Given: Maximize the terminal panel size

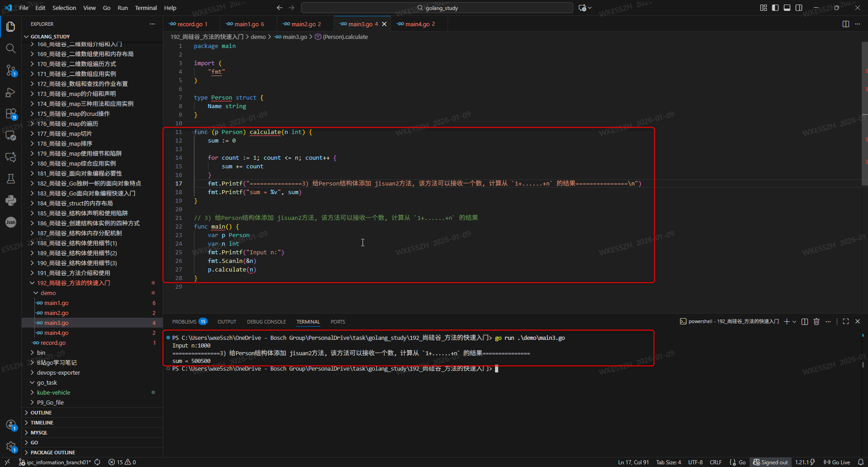Looking at the screenshot, I should 846,322.
